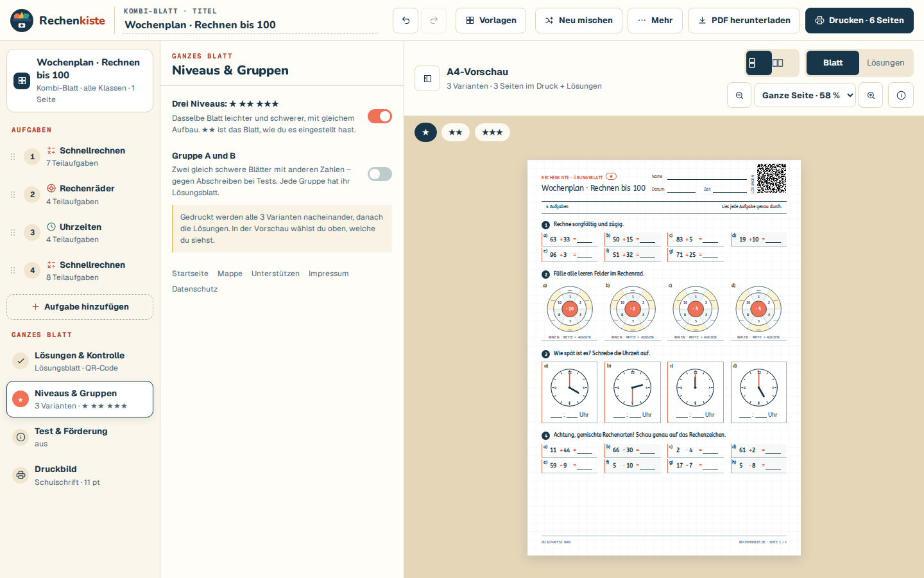
Task: Grab the drag handle of task 1 Schnellrechnen
Action: click(13, 157)
